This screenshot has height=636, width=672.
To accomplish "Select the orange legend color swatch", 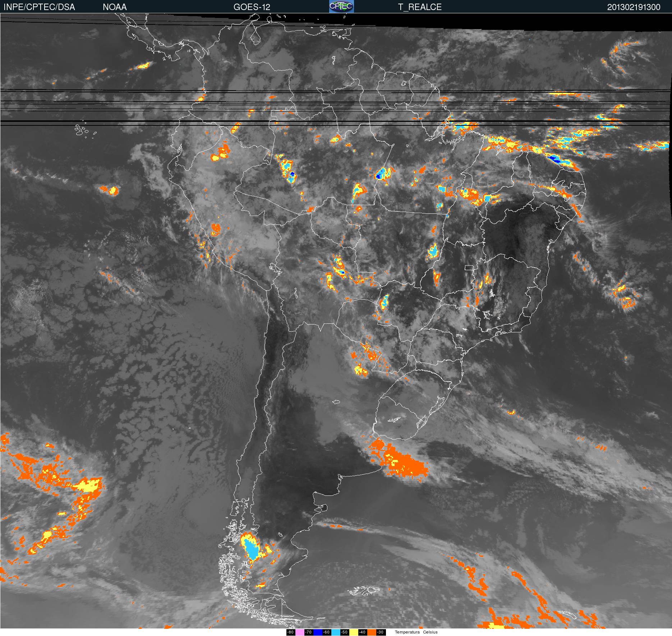I will [x=372, y=632].
